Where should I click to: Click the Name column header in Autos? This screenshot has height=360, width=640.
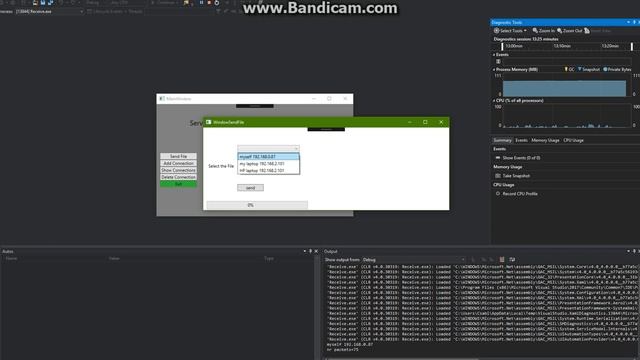point(11,258)
